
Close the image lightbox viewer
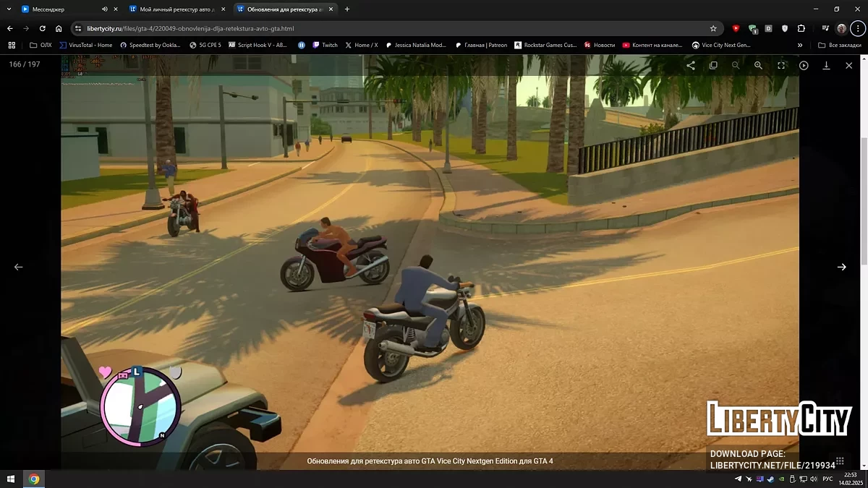point(849,65)
